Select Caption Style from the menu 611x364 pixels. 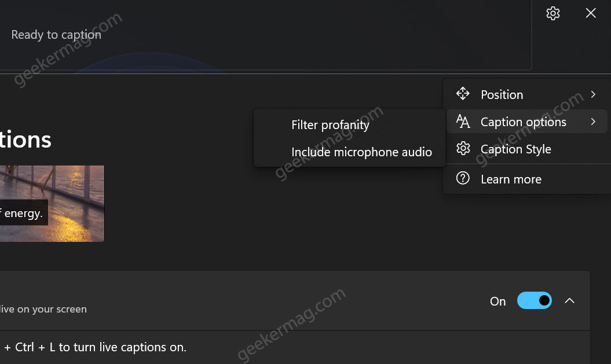(x=515, y=149)
